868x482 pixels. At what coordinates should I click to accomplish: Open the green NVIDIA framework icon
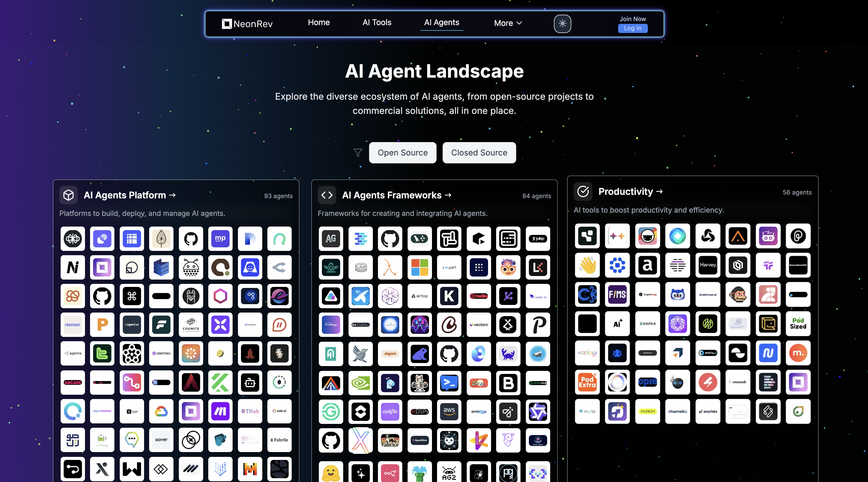coord(360,383)
